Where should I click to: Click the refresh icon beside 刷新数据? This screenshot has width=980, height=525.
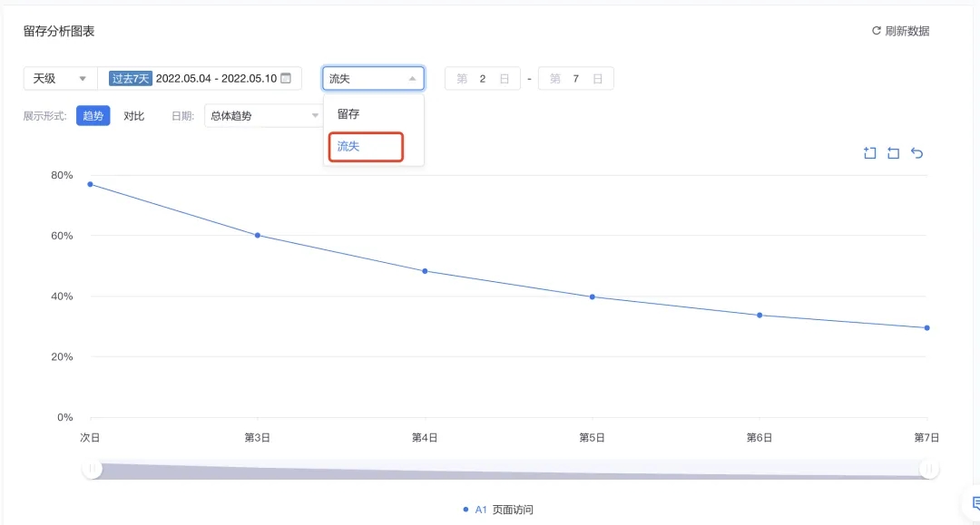point(877,31)
